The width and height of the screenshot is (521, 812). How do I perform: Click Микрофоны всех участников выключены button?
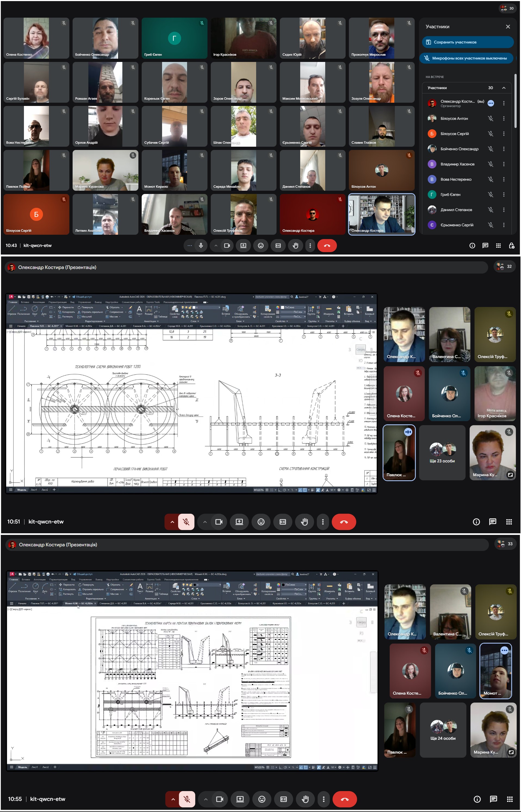[x=466, y=58]
